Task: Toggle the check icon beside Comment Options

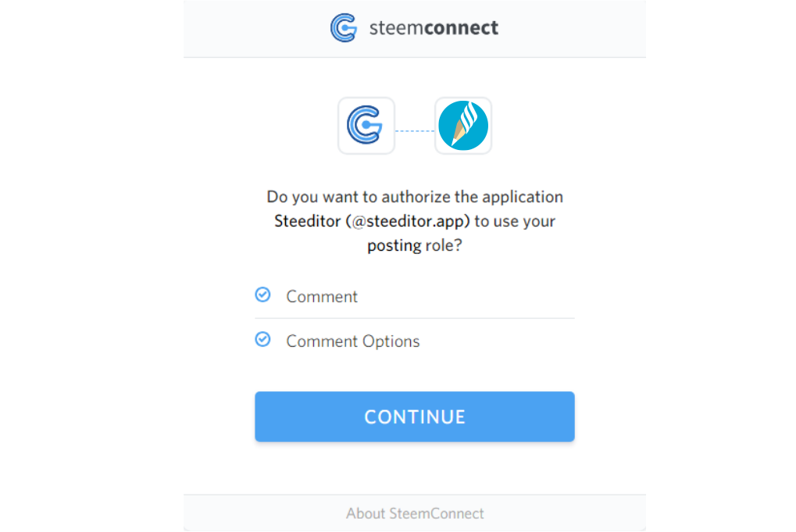Action: [263, 340]
